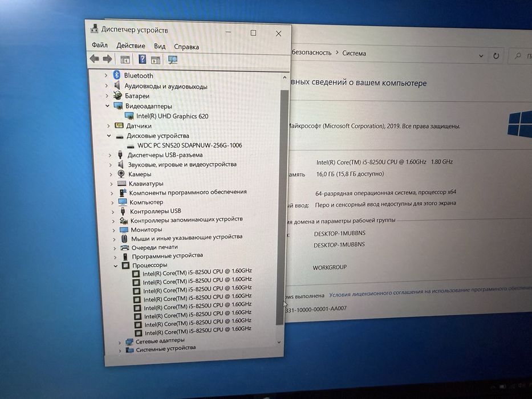Click Система breadcrumb in address bar
The width and height of the screenshot is (532, 399).
(x=354, y=53)
